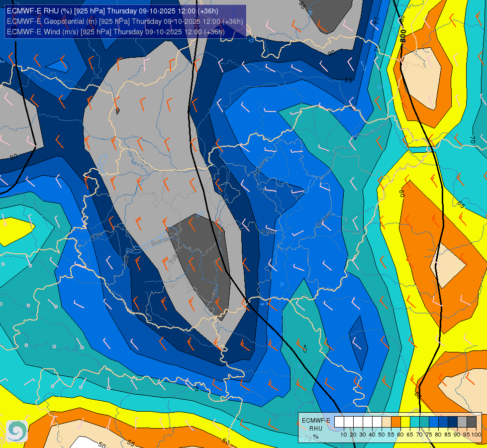Image resolution: width=487 pixels, height=448 pixels.
Task: Click the '50' tick label in the legend
Action: pos(382,435)
